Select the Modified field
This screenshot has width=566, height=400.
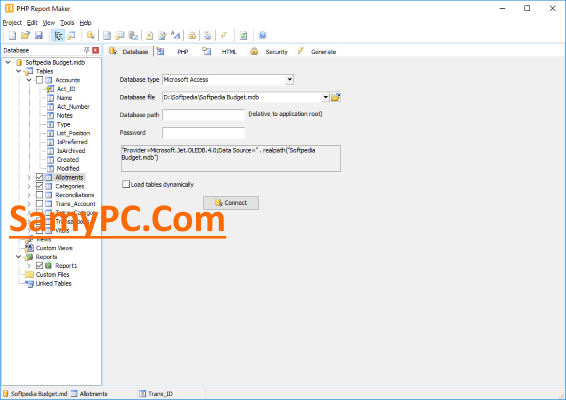tap(68, 168)
